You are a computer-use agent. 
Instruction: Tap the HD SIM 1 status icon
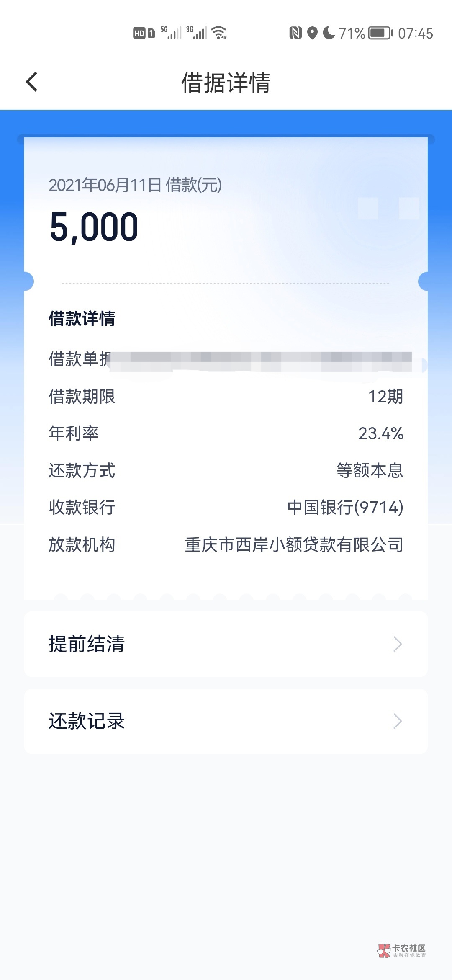pos(144,33)
